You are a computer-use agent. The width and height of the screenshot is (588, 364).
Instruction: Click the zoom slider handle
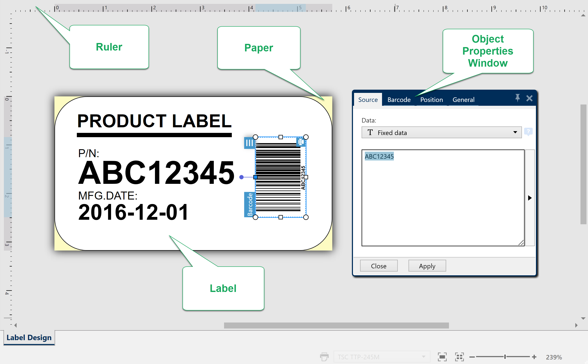[505, 357]
